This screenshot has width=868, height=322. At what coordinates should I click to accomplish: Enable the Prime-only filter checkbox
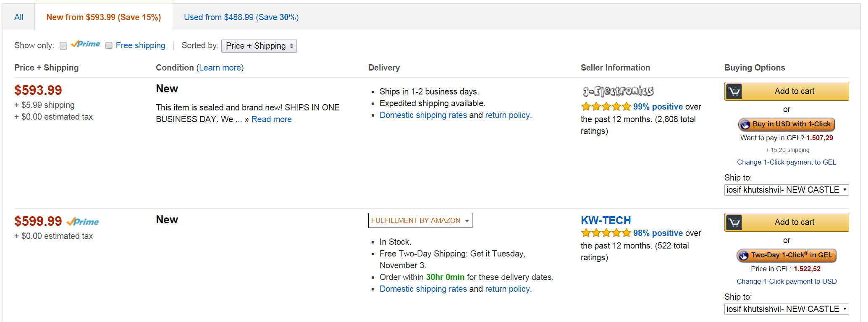pyautogui.click(x=63, y=46)
